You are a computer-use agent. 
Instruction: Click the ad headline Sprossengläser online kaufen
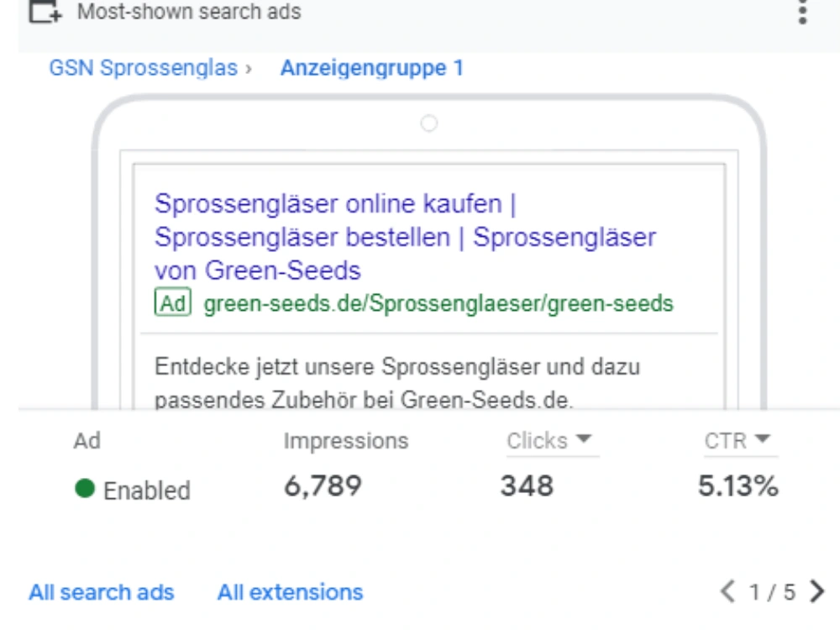pos(328,203)
